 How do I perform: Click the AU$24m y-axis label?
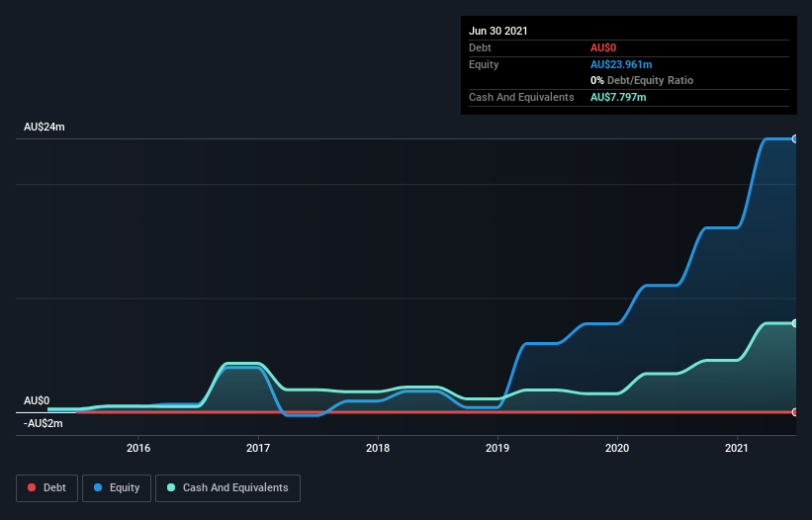(x=45, y=127)
